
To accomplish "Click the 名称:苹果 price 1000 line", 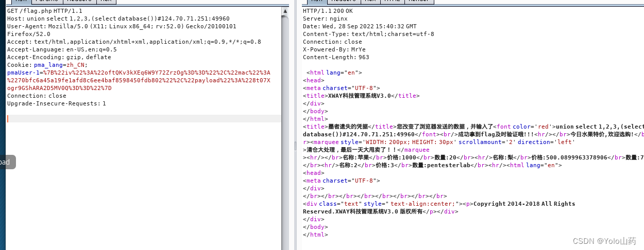I will 473,157.
